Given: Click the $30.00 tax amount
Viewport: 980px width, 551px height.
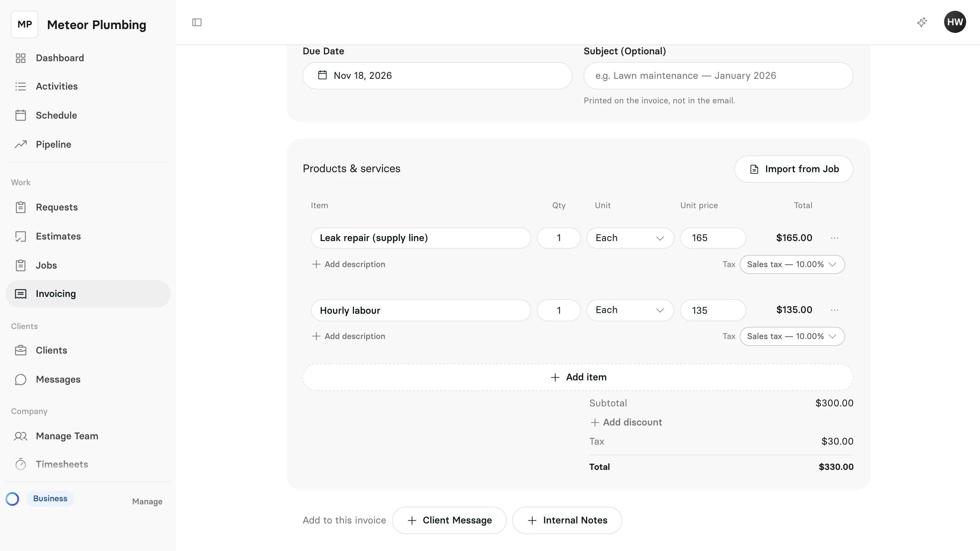Looking at the screenshot, I should point(837,442).
